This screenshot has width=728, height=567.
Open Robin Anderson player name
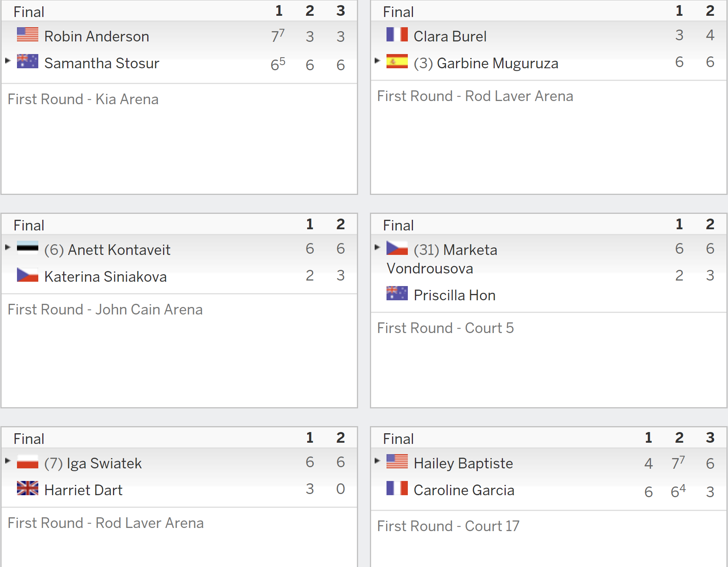[97, 36]
